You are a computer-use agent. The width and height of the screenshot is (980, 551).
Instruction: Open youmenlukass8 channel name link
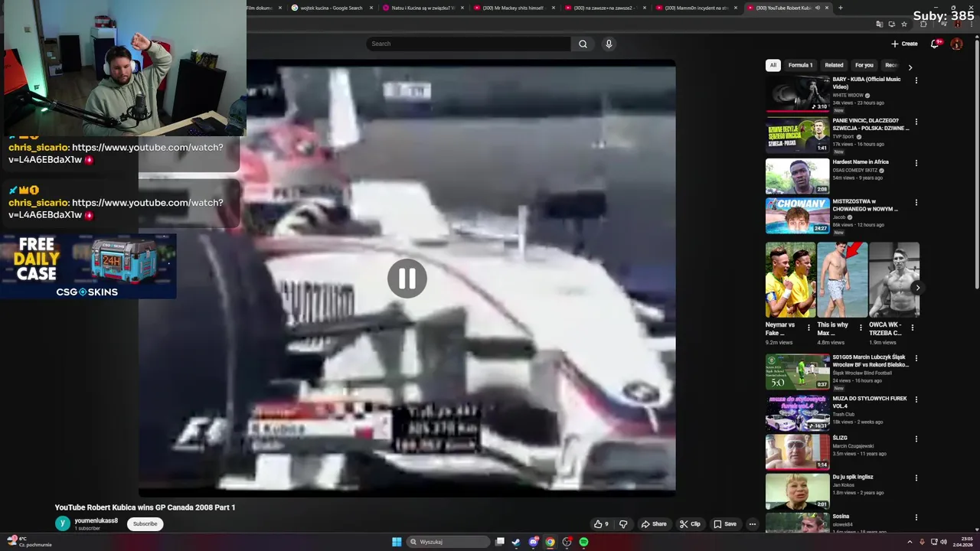96,520
